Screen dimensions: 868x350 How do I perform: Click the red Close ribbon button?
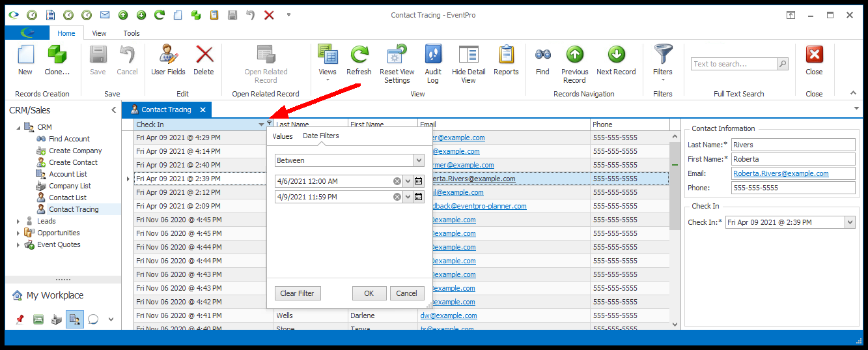coord(814,61)
